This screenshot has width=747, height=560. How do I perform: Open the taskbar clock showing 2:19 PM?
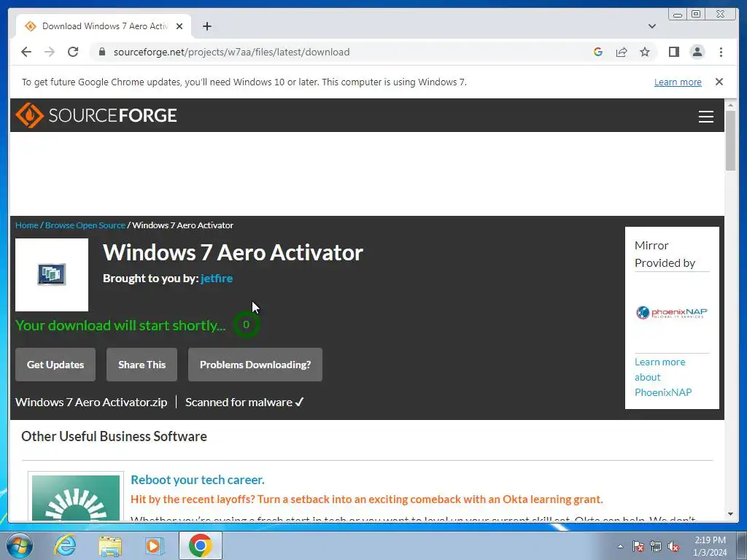710,546
